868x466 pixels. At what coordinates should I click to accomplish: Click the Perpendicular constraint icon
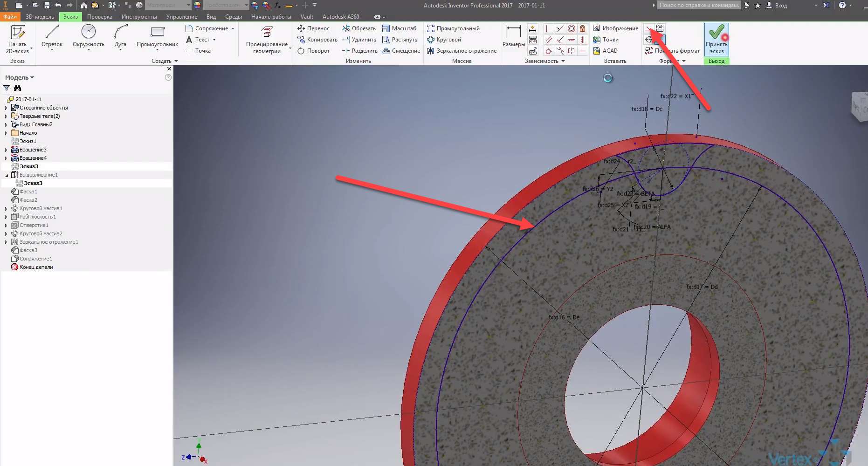[x=560, y=40]
